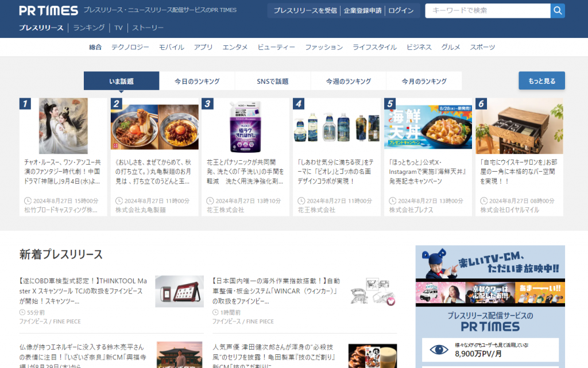
Task: Click the PR TIMES logo
Action: [x=48, y=11]
